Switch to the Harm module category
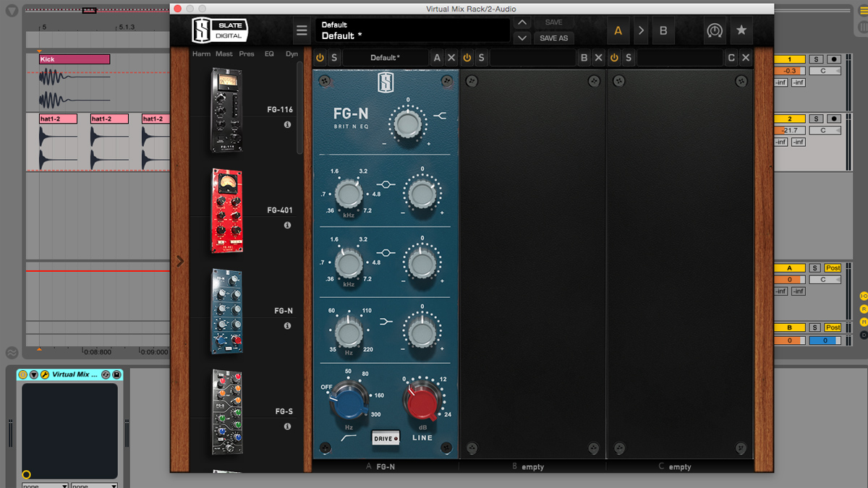 tap(201, 54)
